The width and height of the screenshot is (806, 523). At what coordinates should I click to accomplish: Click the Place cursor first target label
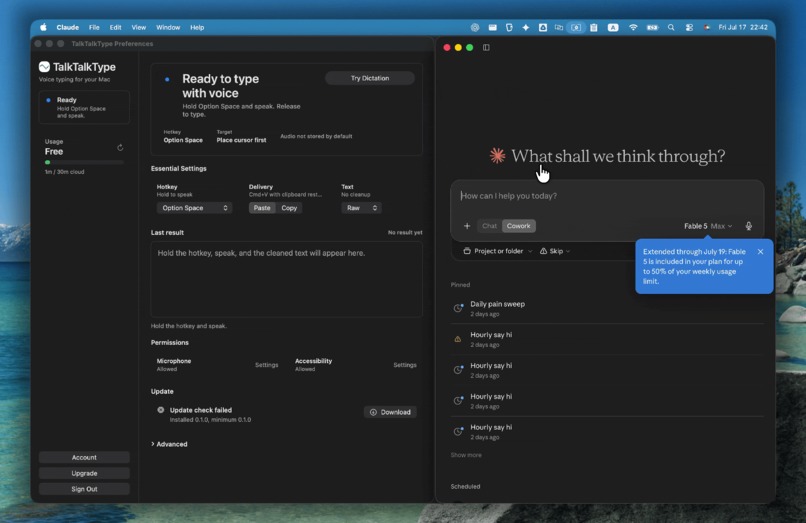pos(241,140)
